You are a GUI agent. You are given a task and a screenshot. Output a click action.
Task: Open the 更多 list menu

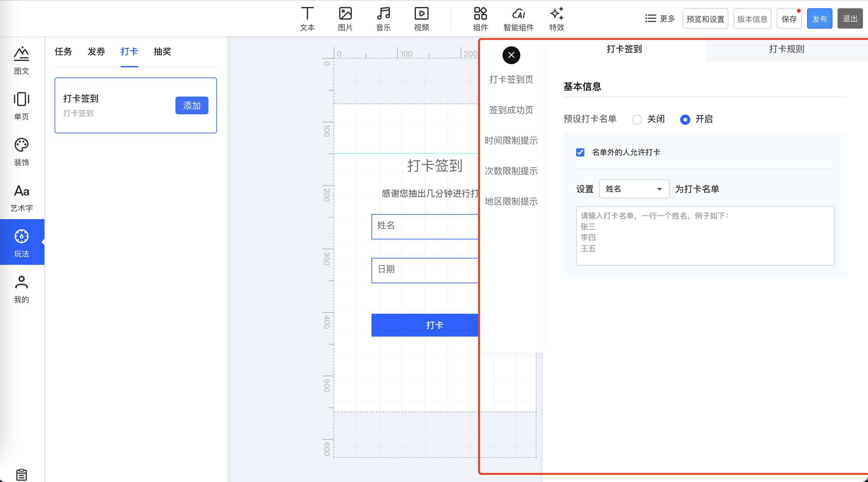click(x=660, y=18)
